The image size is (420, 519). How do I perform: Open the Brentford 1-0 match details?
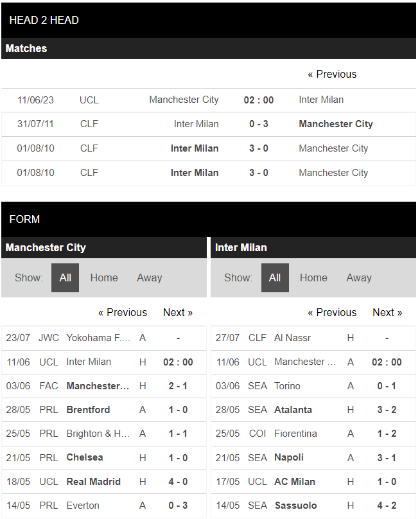pos(105,409)
